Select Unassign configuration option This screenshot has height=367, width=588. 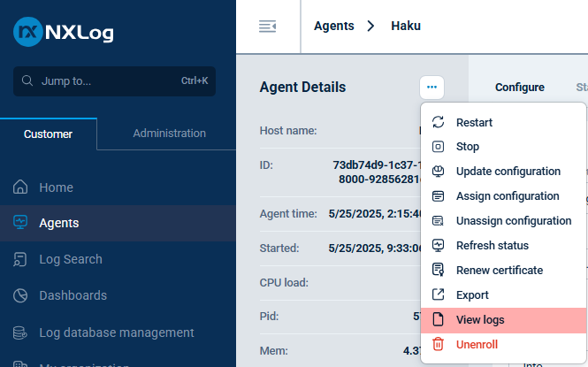click(513, 221)
